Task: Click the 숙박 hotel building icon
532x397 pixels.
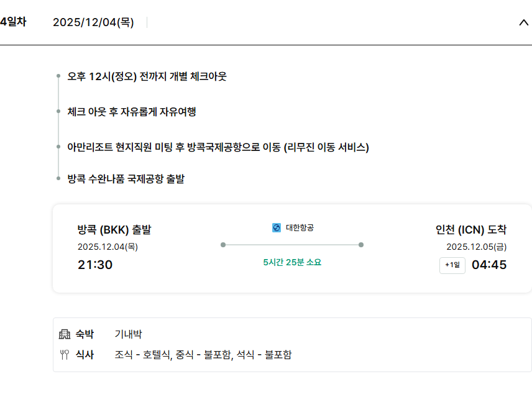Action: point(65,334)
